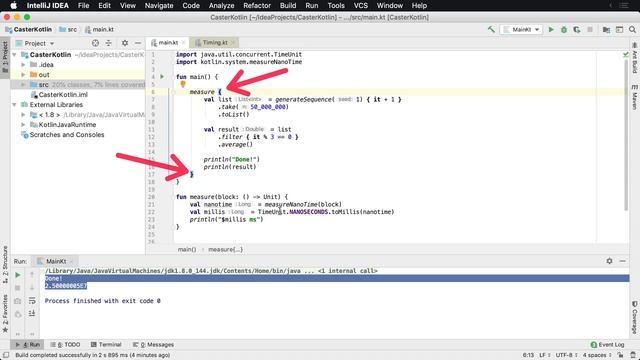Expand the .idea folder
This screenshot has height=360, width=640.
click(23, 64)
